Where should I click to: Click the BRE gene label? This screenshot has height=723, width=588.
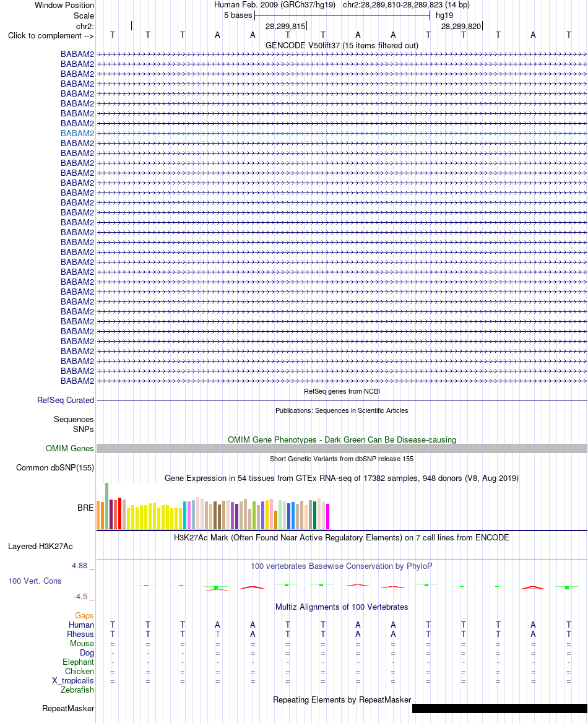pos(85,508)
